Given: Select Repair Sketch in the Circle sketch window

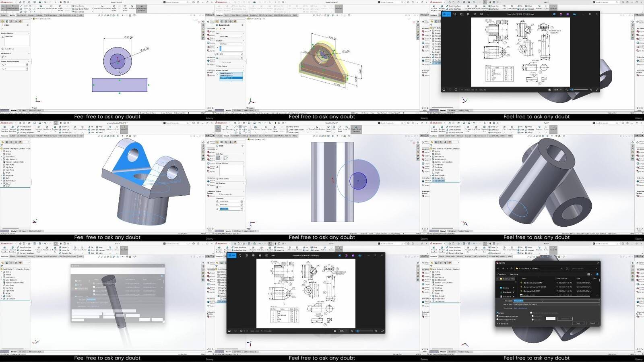Looking at the screenshot, I should point(328,129).
